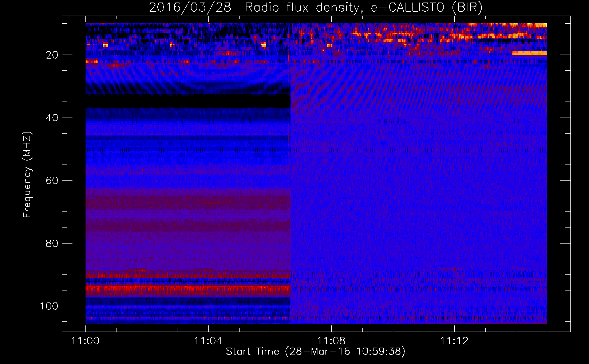Viewport: 589px width, 364px height.
Task: Click the 40 MHz frequency tick label
Action: point(52,118)
